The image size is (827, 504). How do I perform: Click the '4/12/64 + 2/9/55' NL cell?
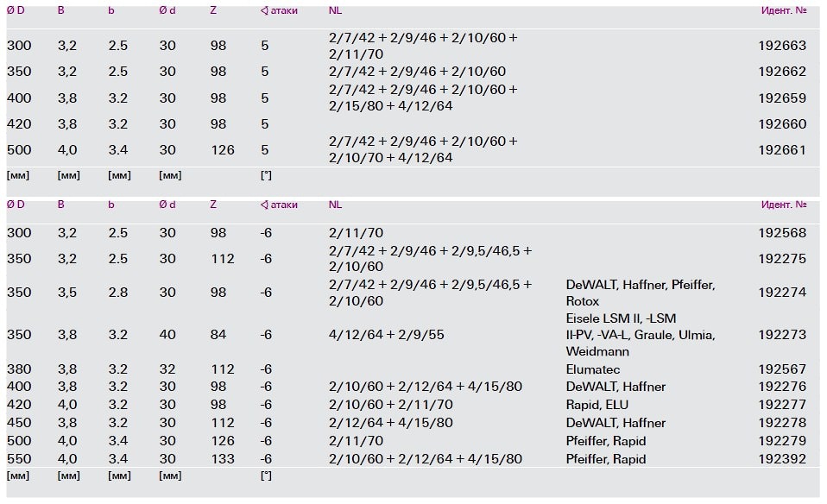387,335
